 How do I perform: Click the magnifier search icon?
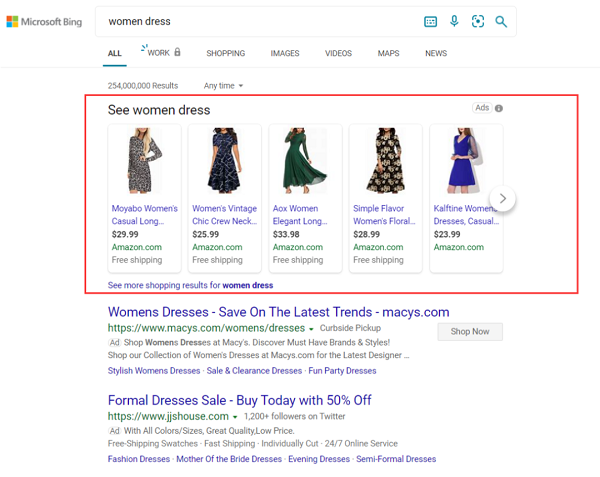[501, 22]
